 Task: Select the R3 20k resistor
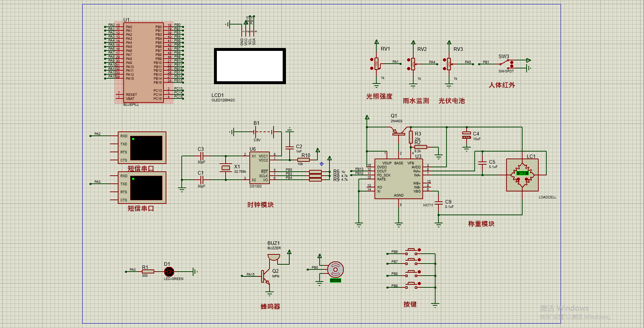coord(411,137)
